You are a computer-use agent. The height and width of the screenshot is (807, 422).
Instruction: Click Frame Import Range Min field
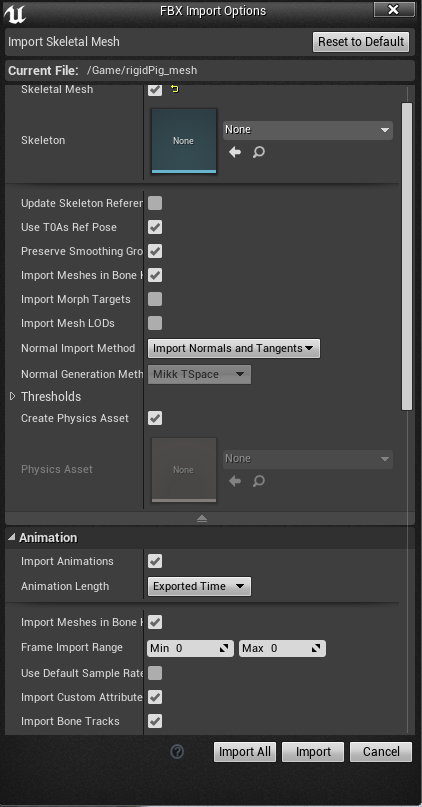coord(190,648)
